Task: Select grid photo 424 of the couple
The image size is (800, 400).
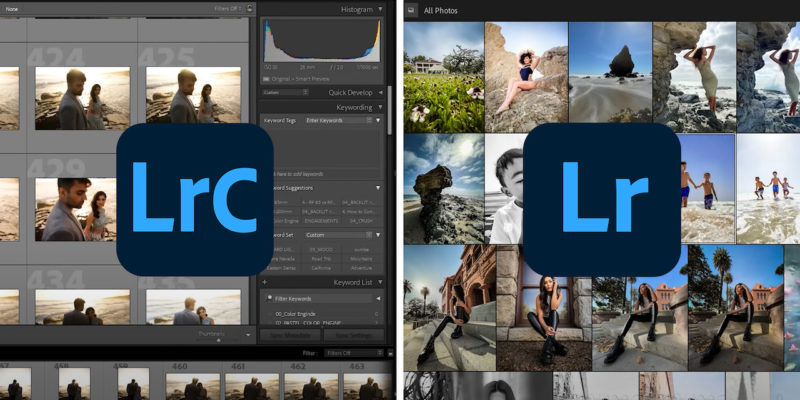Action: click(x=82, y=98)
